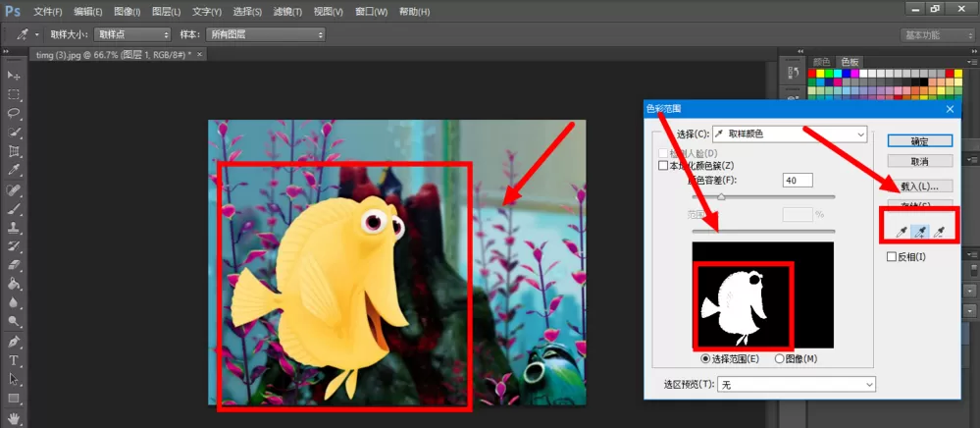Click the 确定 button
The height and width of the screenshot is (428, 980).
(x=920, y=140)
